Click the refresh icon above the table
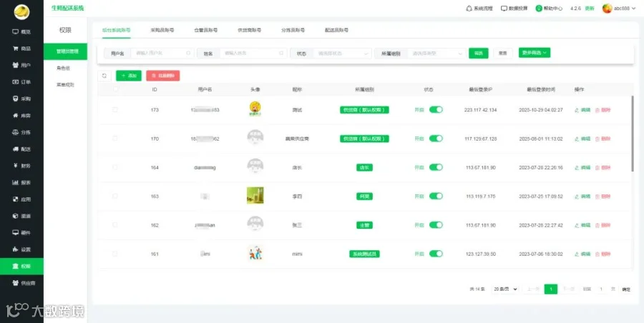 click(x=104, y=76)
